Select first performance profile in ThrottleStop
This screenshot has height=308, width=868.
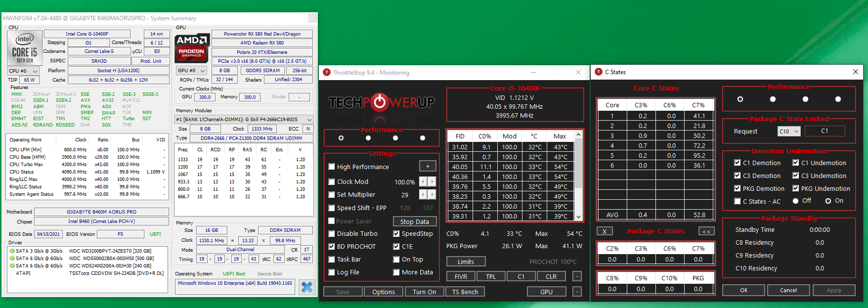(x=341, y=138)
